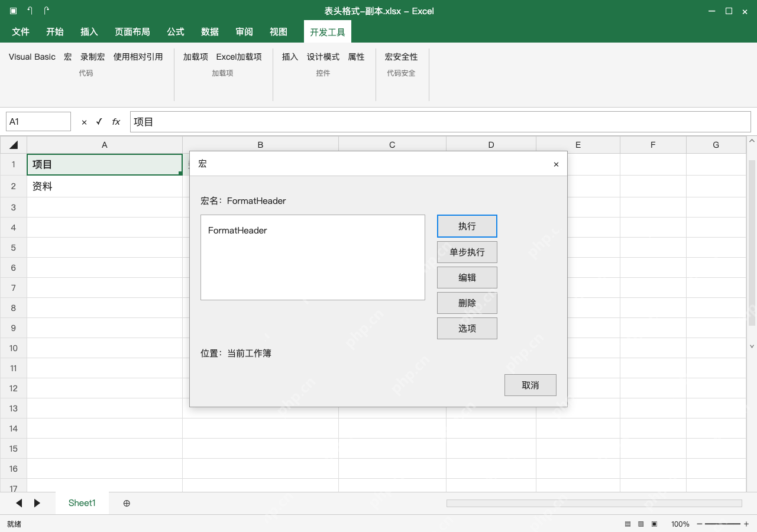Undo the last action in title bar

tap(30, 11)
